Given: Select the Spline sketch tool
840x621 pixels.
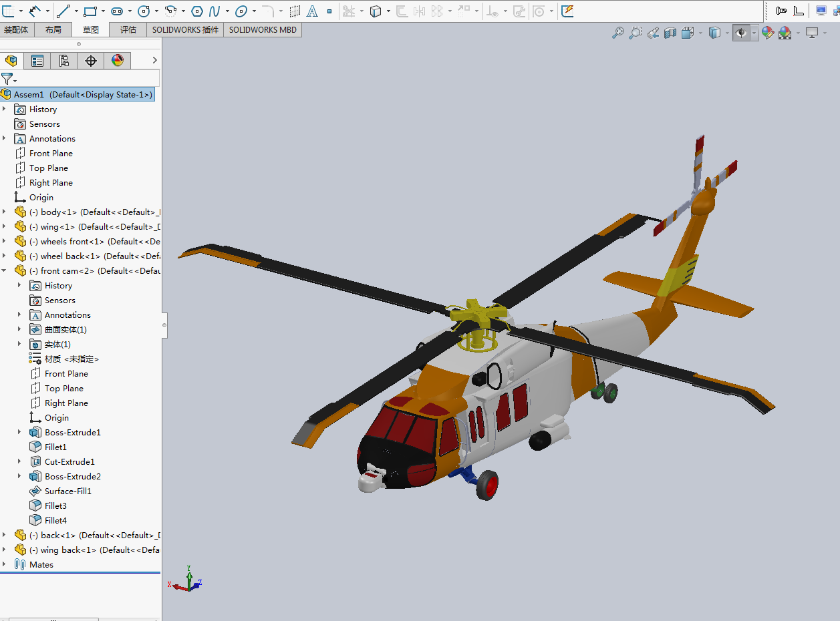Looking at the screenshot, I should coord(215,11).
